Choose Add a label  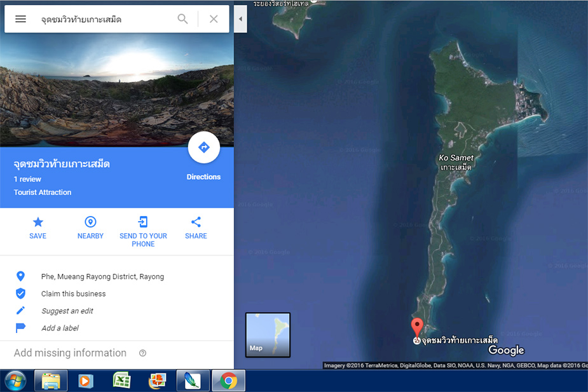tap(60, 328)
